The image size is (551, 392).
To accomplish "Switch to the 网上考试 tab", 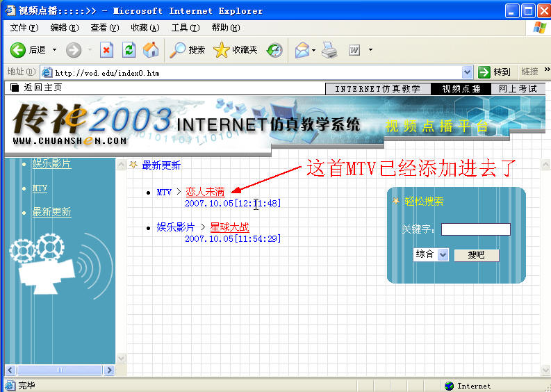I will 518,89.
